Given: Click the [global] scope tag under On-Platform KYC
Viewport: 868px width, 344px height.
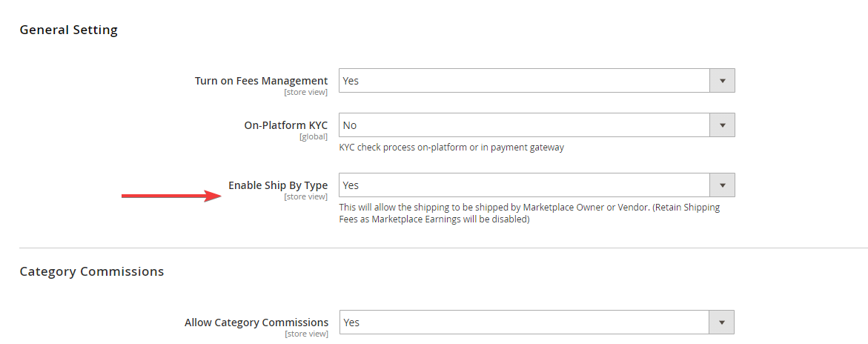Looking at the screenshot, I should click(x=313, y=137).
